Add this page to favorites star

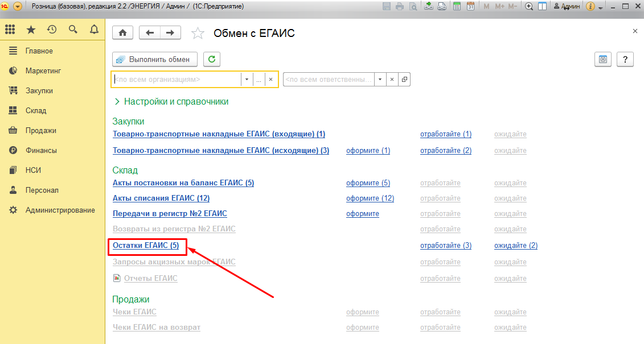pos(198,34)
